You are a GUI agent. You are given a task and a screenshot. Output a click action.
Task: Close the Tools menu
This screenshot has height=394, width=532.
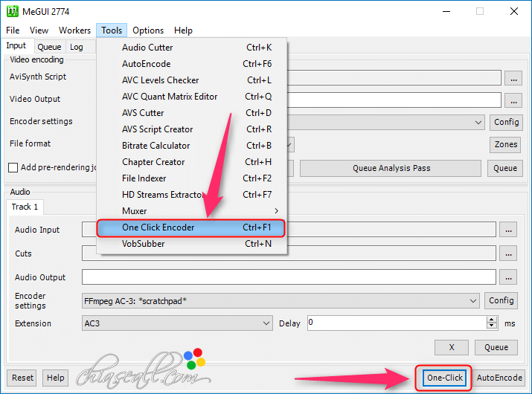(112, 30)
